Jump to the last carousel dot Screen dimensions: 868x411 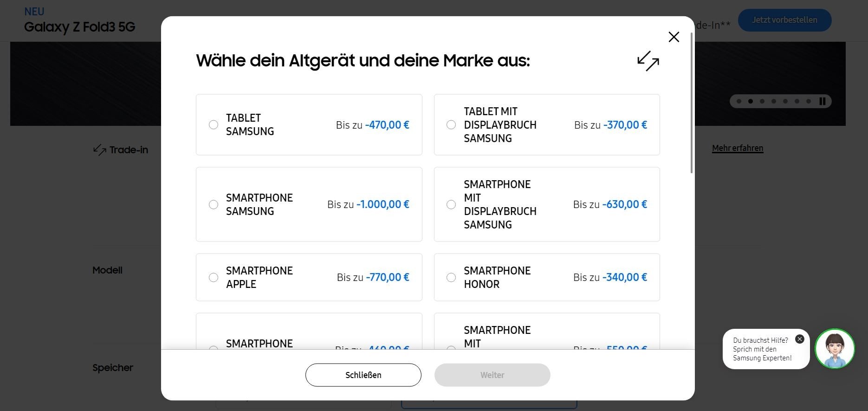809,101
